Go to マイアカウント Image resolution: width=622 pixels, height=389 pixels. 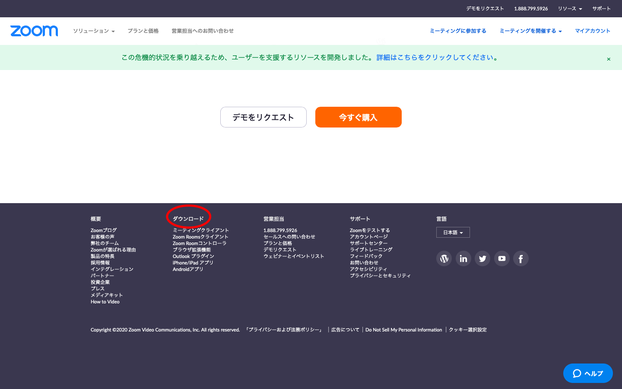[x=593, y=31]
